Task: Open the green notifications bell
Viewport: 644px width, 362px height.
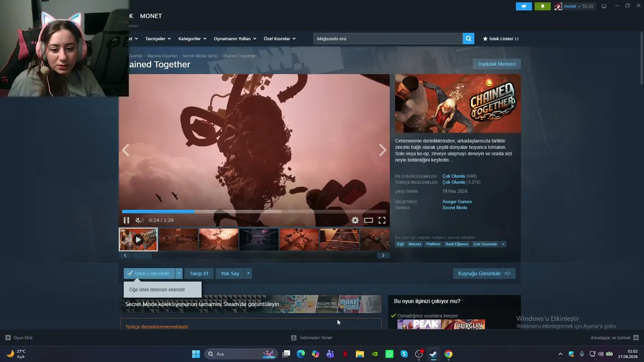Action: 542,7
